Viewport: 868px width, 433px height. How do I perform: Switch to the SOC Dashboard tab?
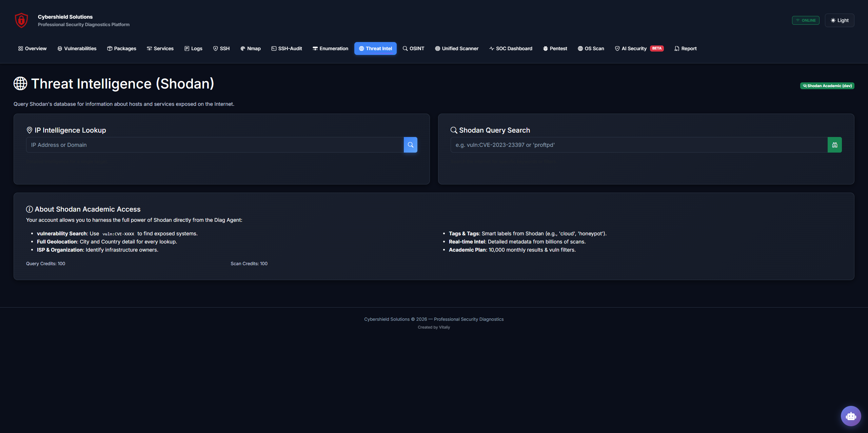pyautogui.click(x=511, y=48)
